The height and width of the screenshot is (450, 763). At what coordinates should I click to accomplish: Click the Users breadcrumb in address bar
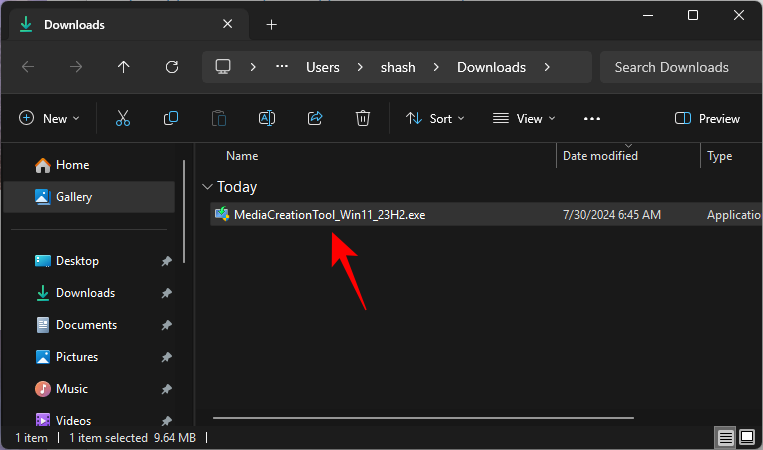tap(322, 67)
